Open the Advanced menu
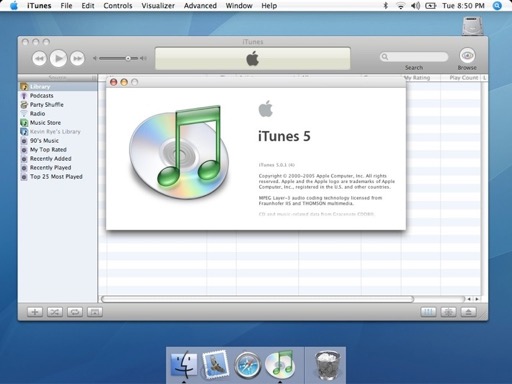This screenshot has width=512, height=384. coord(200,6)
